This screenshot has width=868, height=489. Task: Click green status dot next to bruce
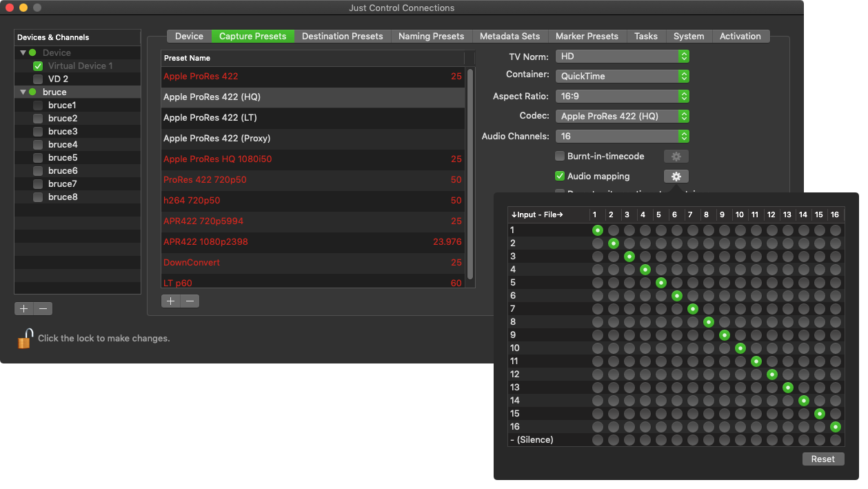(32, 92)
